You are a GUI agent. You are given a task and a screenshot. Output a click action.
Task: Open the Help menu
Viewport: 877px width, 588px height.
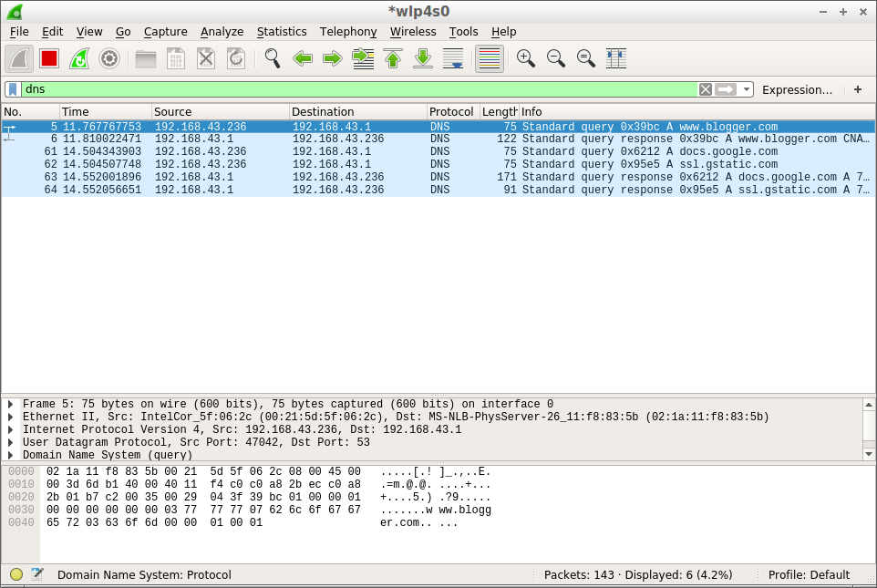click(504, 32)
